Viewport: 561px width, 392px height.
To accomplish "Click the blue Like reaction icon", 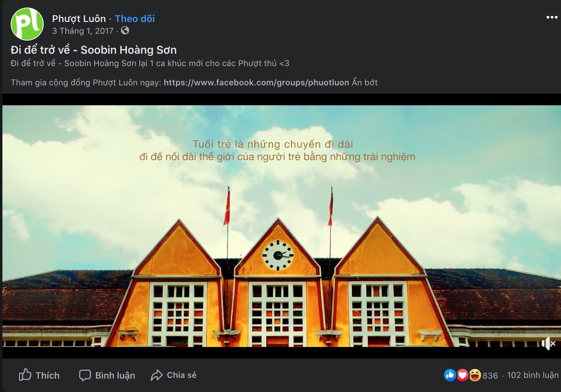I will click(450, 375).
